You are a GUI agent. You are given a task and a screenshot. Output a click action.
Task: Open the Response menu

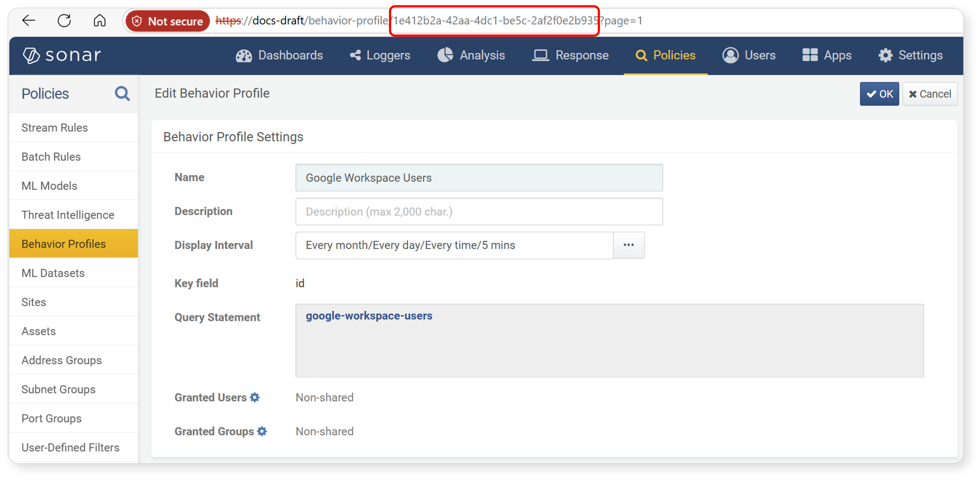coord(570,56)
